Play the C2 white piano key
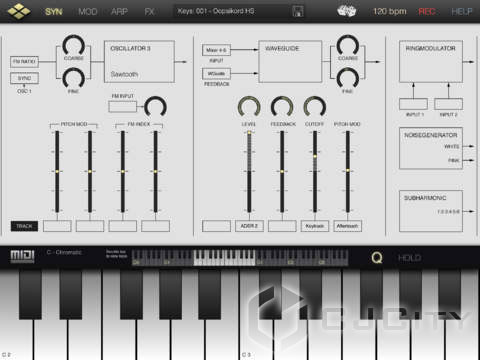 [x=17, y=337]
